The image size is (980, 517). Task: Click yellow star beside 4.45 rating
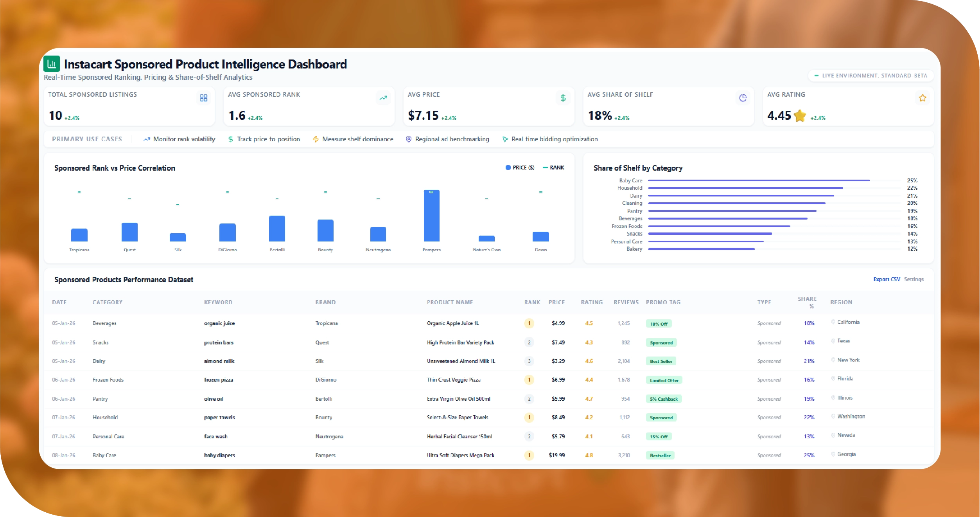(800, 115)
